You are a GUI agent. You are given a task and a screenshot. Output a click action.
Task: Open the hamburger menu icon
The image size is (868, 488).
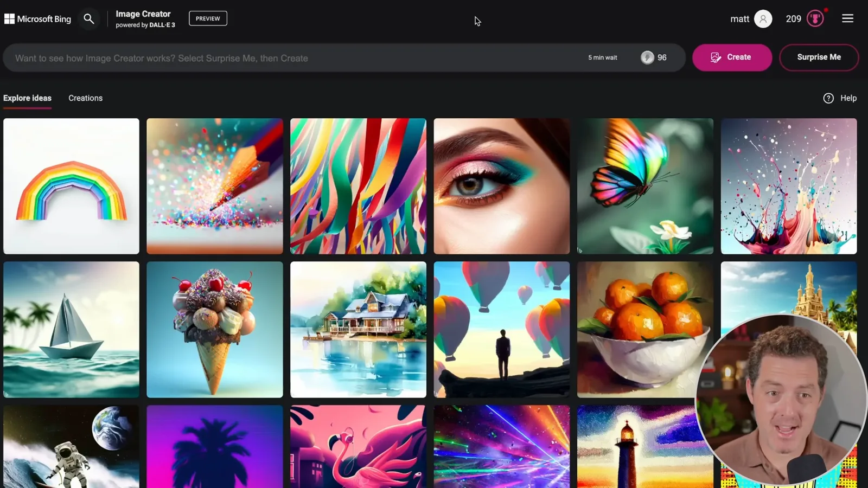coord(847,18)
